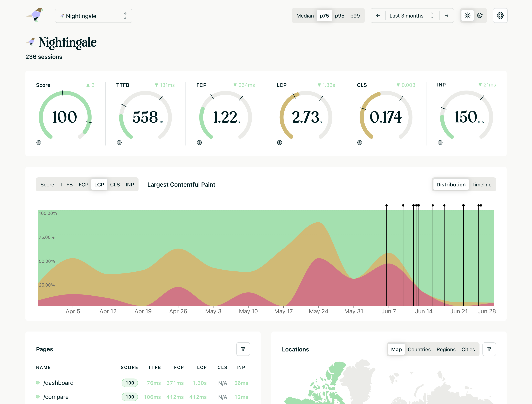532x404 pixels.
Task: Switch chart to the INP tab
Action: (130, 185)
